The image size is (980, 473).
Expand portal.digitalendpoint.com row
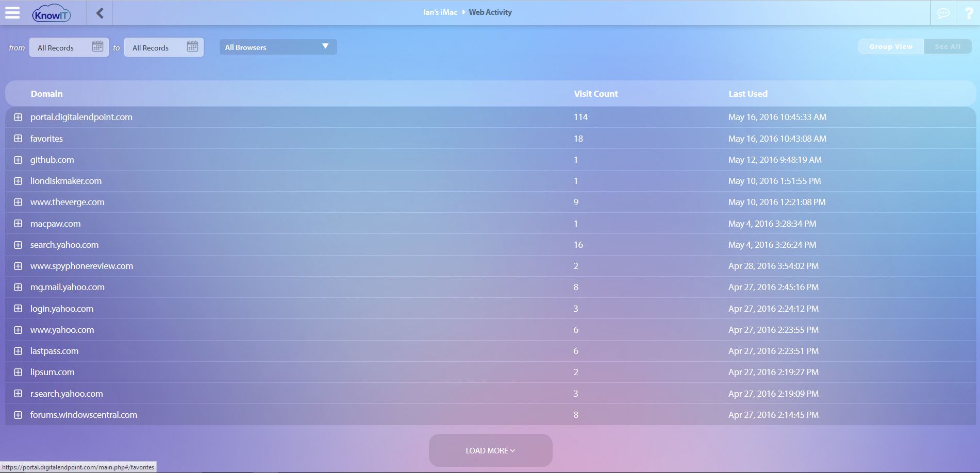coord(18,117)
